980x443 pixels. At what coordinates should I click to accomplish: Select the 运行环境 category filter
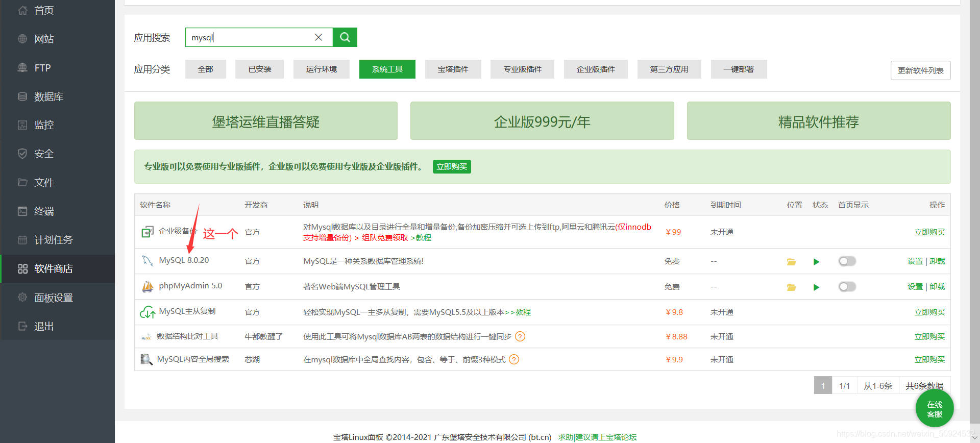pos(322,69)
